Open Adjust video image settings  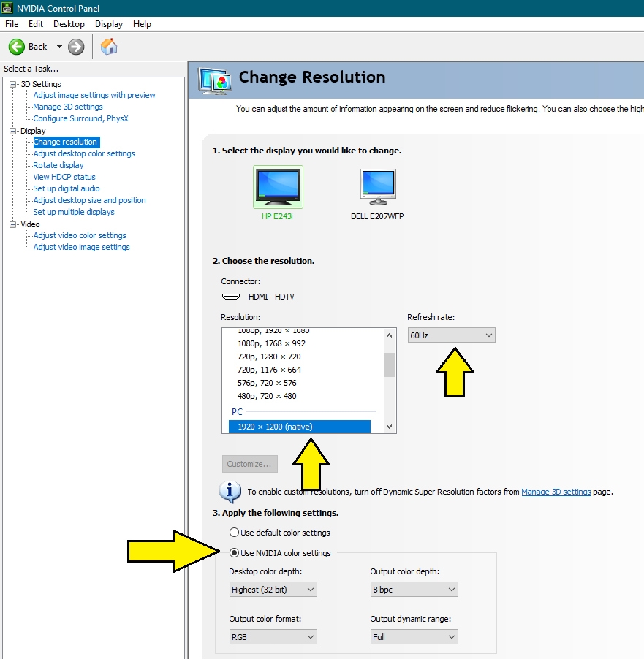(x=82, y=247)
